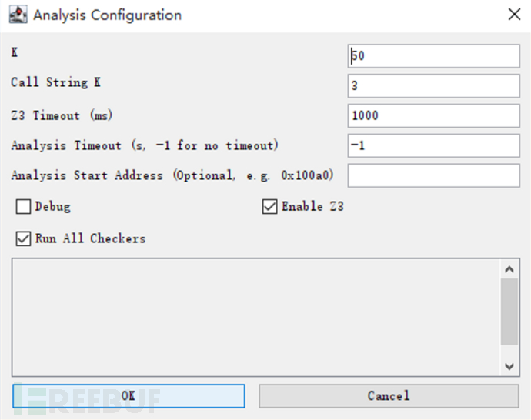Image resolution: width=531 pixels, height=420 pixels.
Task: Close the Analysis Configuration dialog
Action: [513, 15]
